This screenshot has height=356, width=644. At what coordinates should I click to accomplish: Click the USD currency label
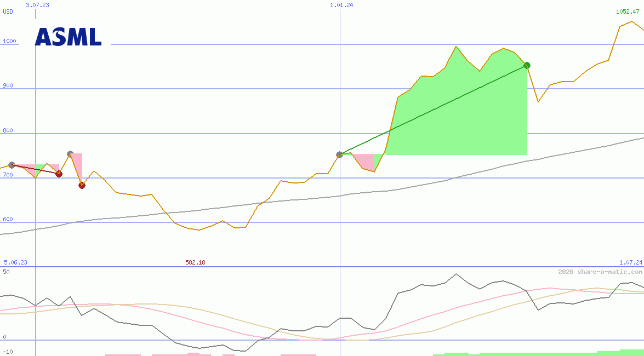click(x=8, y=12)
